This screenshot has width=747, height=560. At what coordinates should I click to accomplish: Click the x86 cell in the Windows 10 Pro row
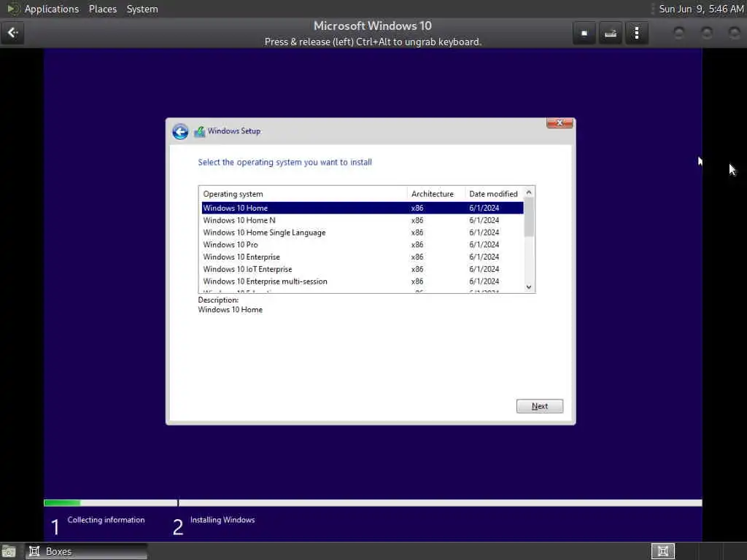pyautogui.click(x=417, y=245)
